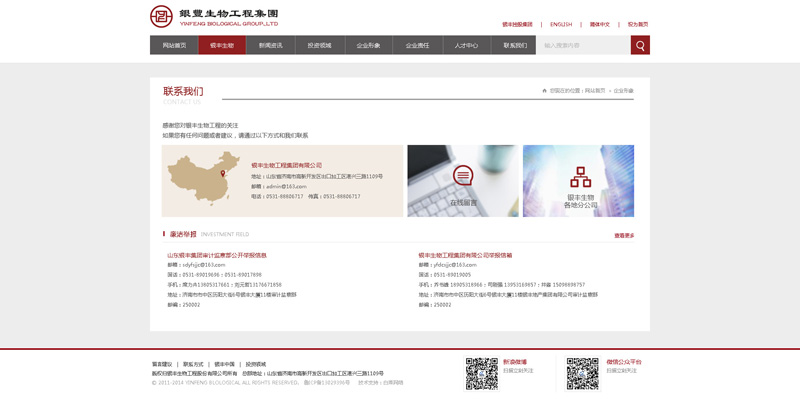800x399 pixels.
Task: Select the 联系我们 navigation tab
Action: (x=515, y=45)
